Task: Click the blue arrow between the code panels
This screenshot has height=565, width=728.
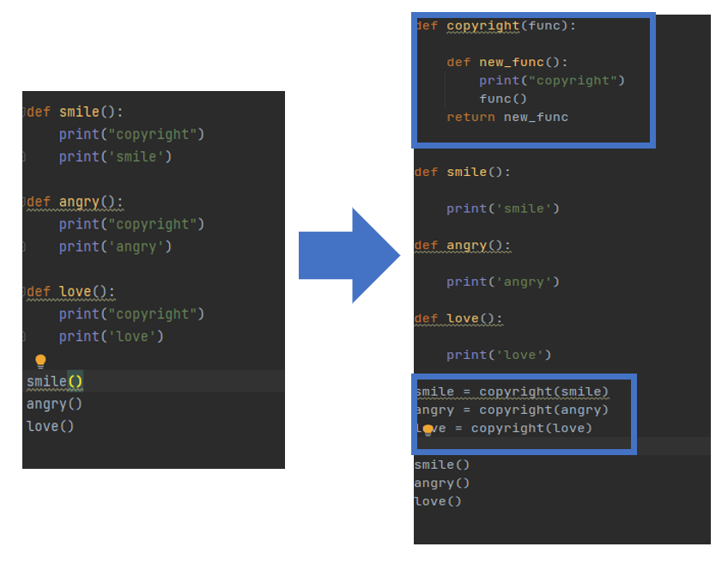Action: (348, 254)
